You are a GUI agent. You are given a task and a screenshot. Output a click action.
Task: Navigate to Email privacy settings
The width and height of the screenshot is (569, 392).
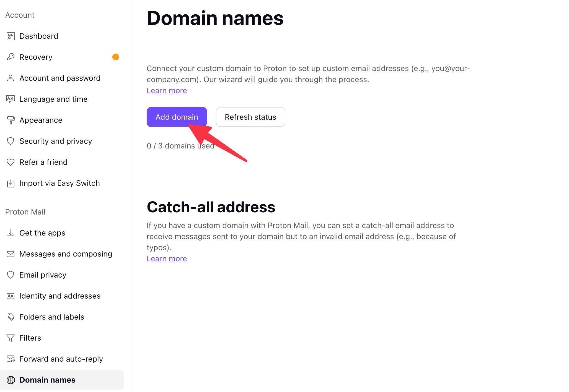43,275
